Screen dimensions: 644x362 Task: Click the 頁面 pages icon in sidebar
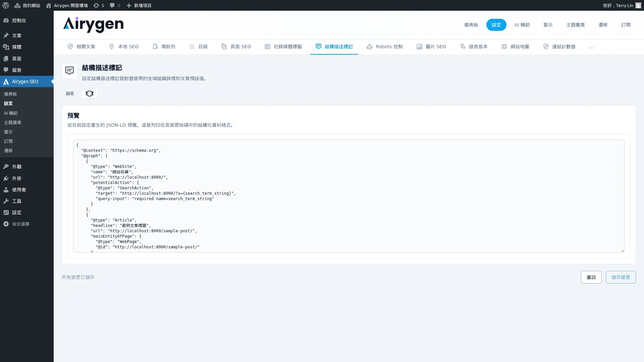pos(6,59)
